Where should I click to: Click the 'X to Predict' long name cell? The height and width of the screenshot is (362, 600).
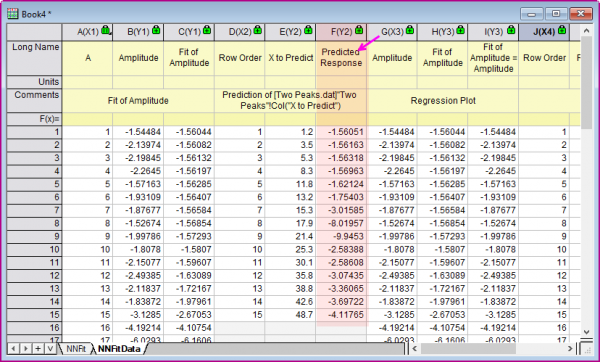pos(290,58)
